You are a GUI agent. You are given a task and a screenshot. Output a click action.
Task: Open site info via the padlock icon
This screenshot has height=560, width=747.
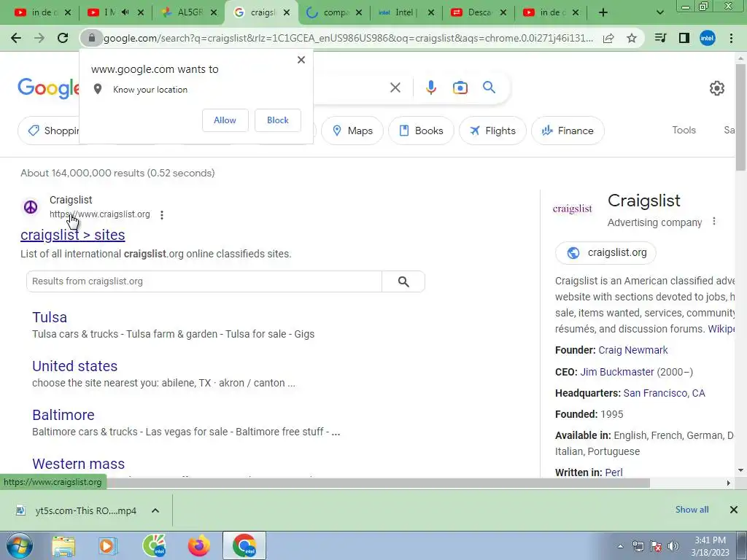92,38
